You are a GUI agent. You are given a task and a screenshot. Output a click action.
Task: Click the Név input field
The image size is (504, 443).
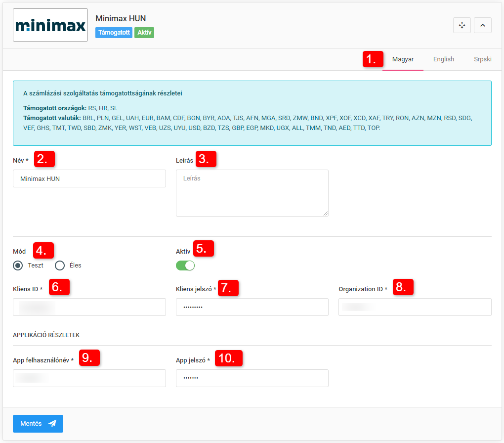(89, 179)
